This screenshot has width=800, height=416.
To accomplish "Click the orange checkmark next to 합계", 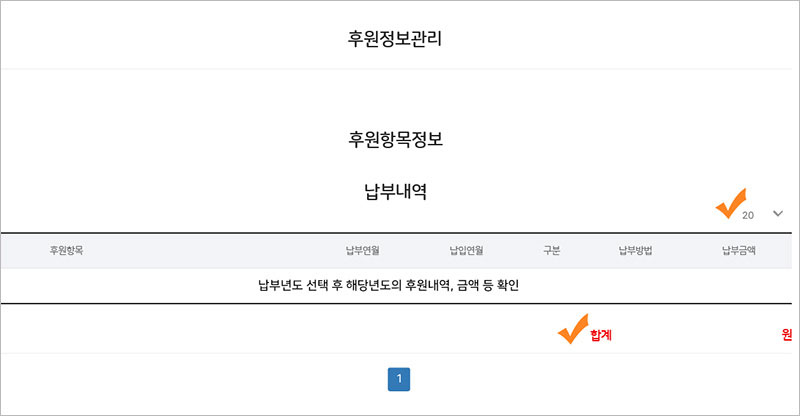I will 573,329.
